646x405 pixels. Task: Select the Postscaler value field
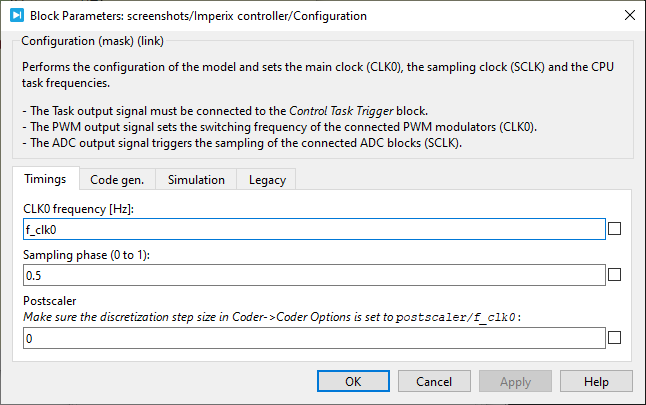(x=313, y=339)
